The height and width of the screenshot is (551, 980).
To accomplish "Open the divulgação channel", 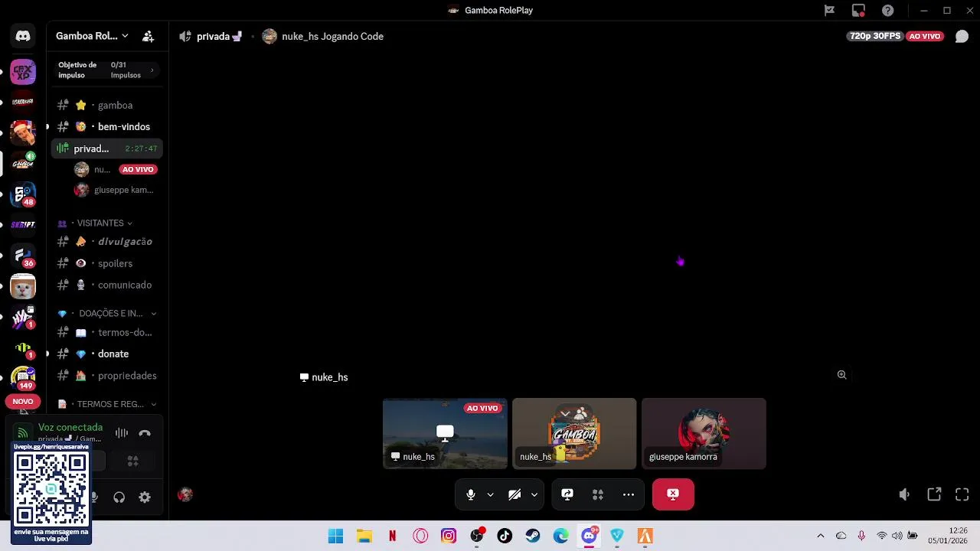I will (x=106, y=241).
